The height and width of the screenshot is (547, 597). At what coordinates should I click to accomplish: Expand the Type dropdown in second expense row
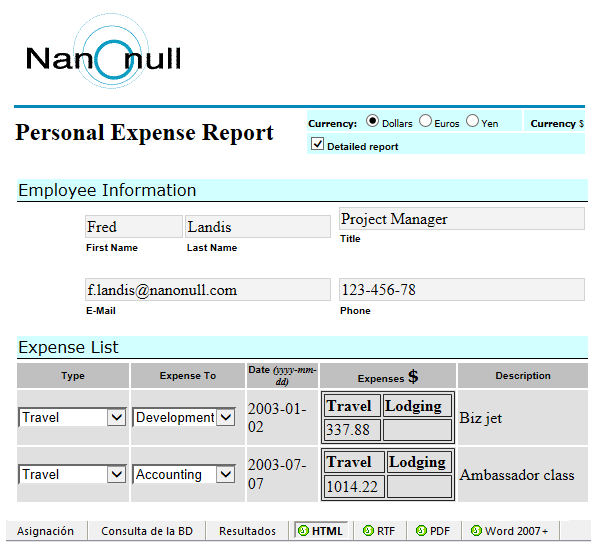pyautogui.click(x=117, y=475)
